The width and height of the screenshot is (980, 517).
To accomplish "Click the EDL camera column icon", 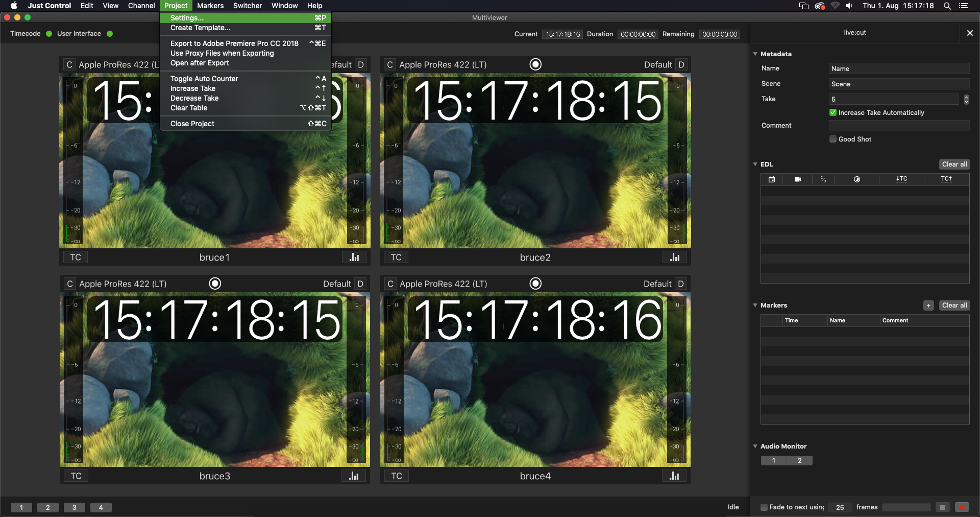I will [x=798, y=179].
